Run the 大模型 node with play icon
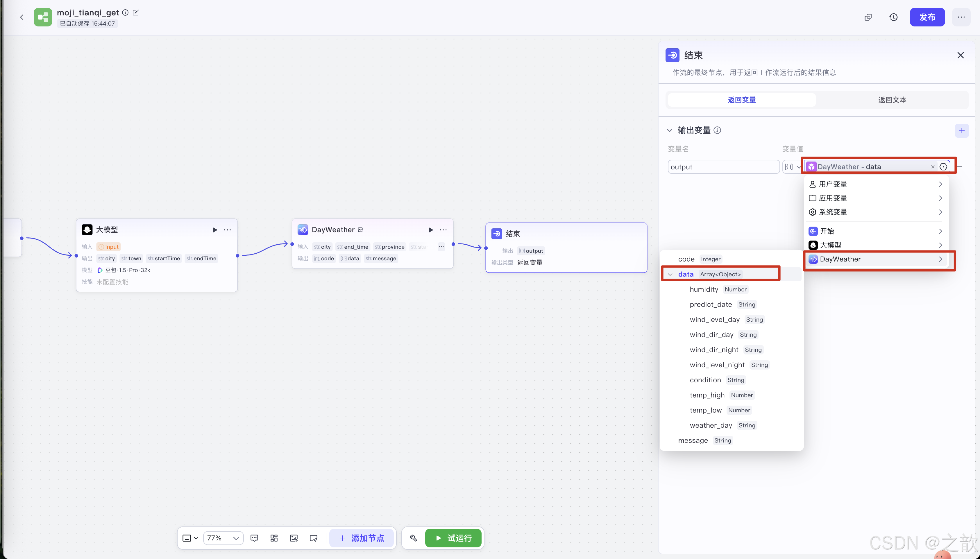This screenshot has height=559, width=980. [215, 230]
